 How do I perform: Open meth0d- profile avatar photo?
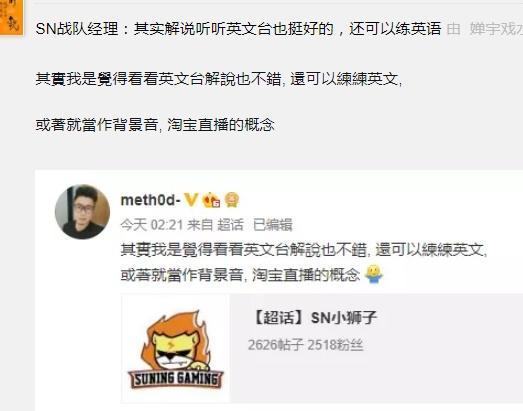tap(82, 212)
